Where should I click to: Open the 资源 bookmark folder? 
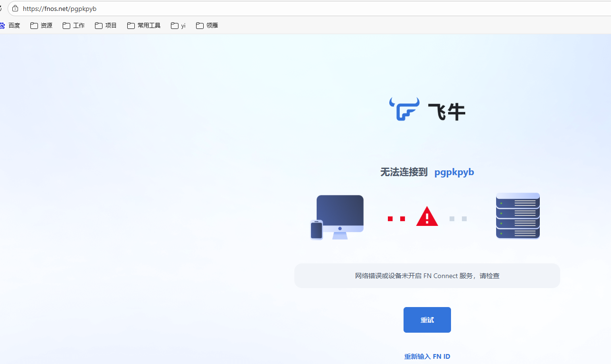point(41,26)
